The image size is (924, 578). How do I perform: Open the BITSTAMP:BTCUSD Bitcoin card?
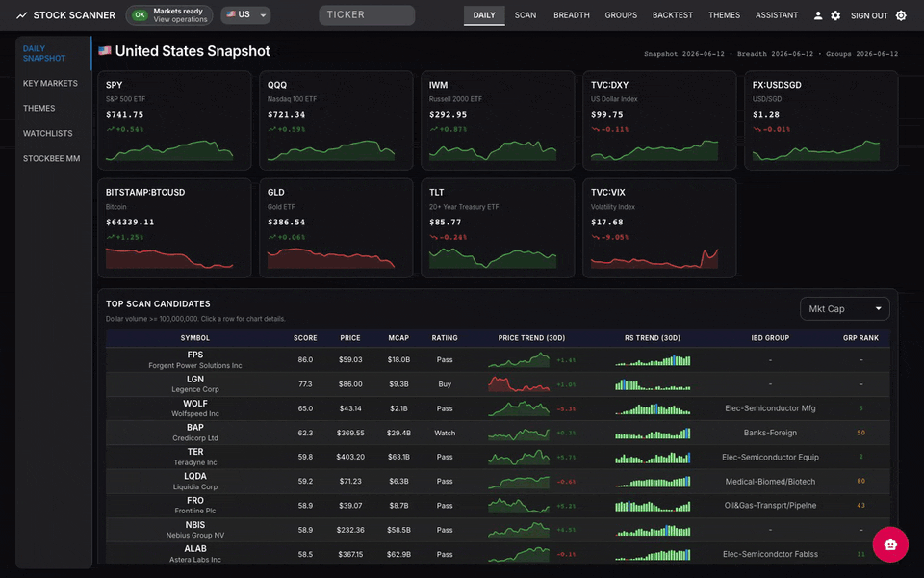[174, 227]
